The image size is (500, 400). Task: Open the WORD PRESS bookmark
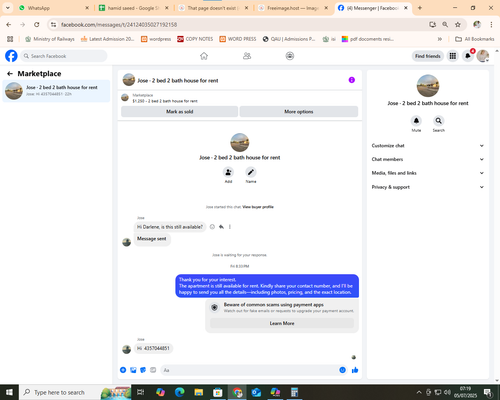click(x=238, y=39)
